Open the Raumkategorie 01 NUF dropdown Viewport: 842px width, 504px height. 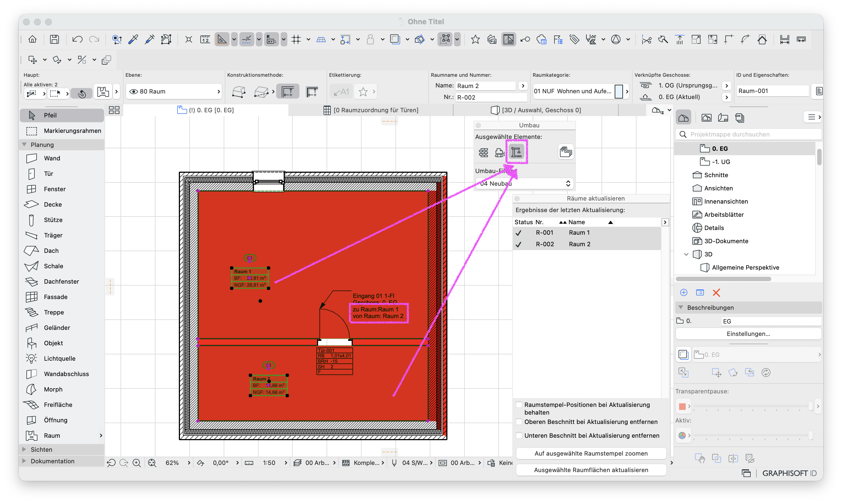[x=581, y=91]
